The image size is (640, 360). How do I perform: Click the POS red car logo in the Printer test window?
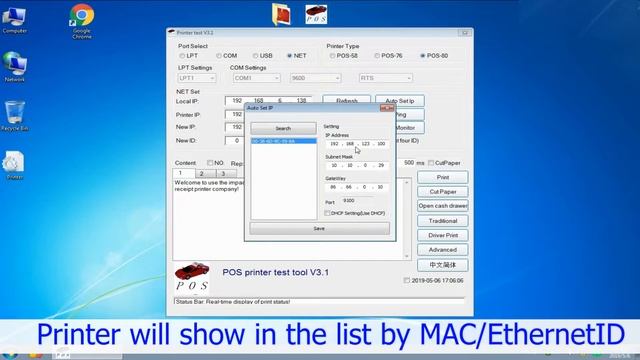pyautogui.click(x=192, y=277)
